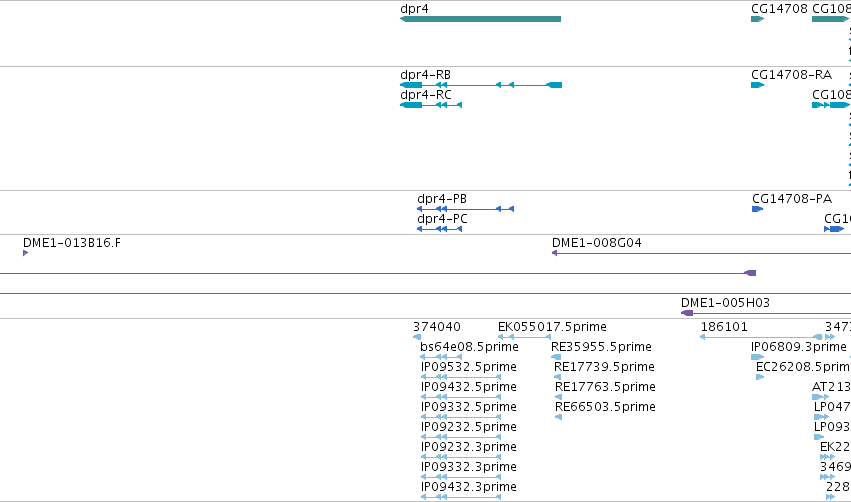Select the 186101 feature line

[761, 337]
